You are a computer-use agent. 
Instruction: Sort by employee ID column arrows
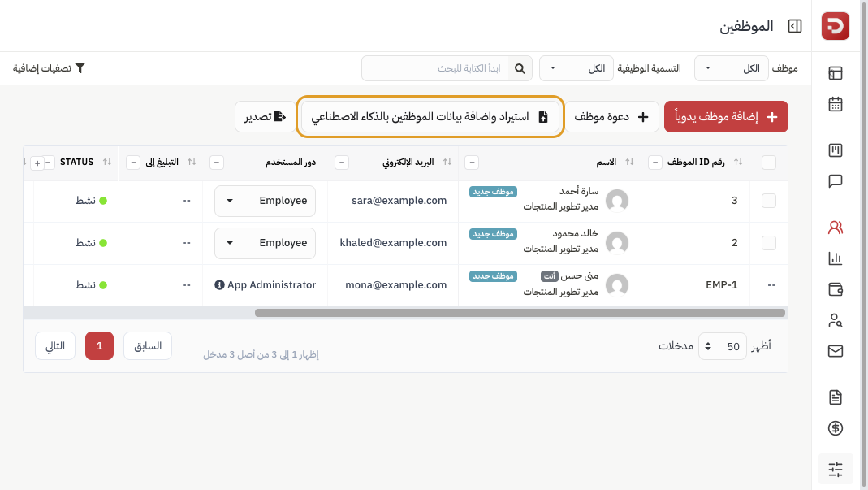738,162
